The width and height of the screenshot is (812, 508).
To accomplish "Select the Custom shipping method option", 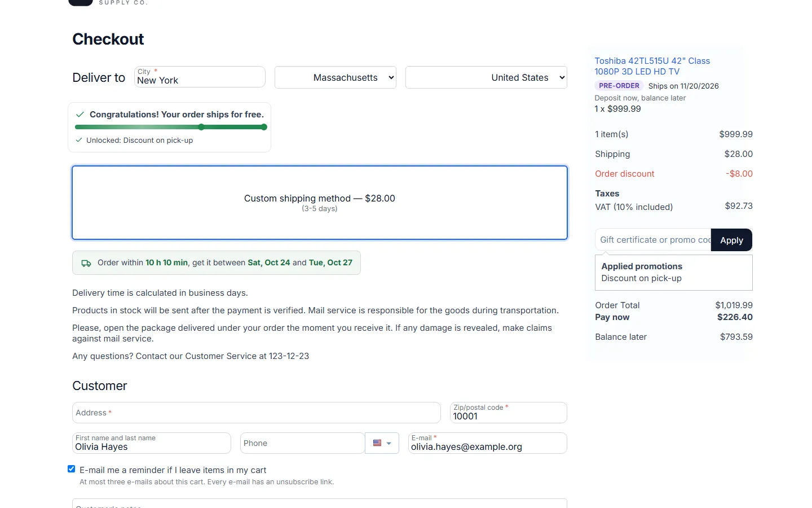I will pos(320,203).
